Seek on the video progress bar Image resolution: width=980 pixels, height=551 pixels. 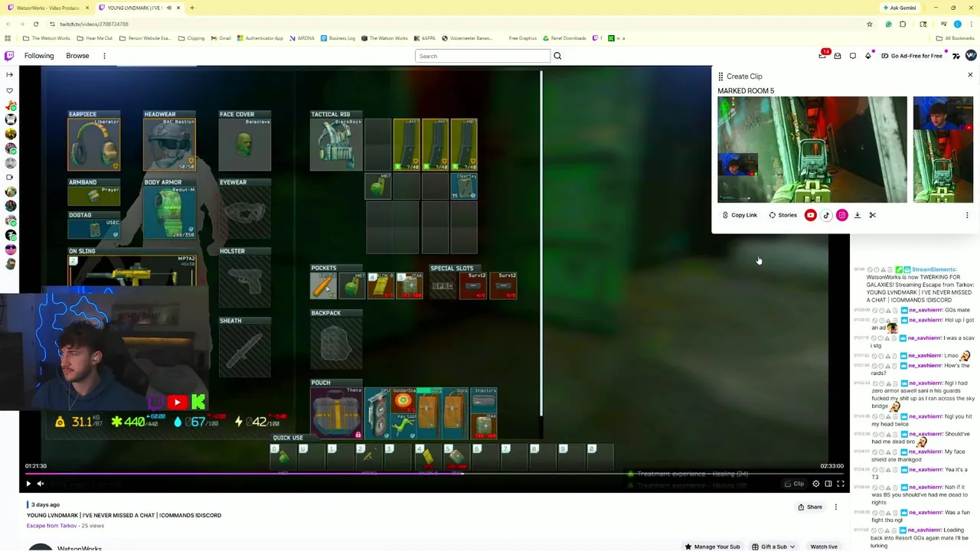434,474
